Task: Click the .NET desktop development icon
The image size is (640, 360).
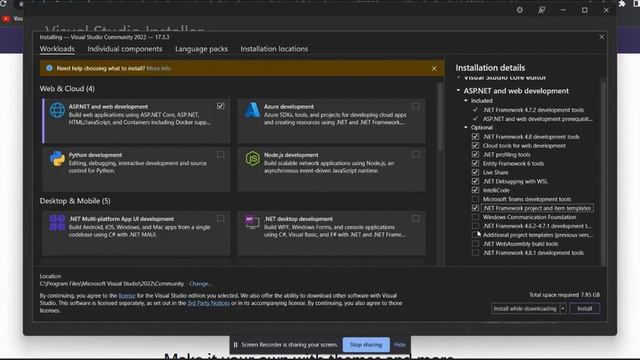Action: click(x=252, y=222)
